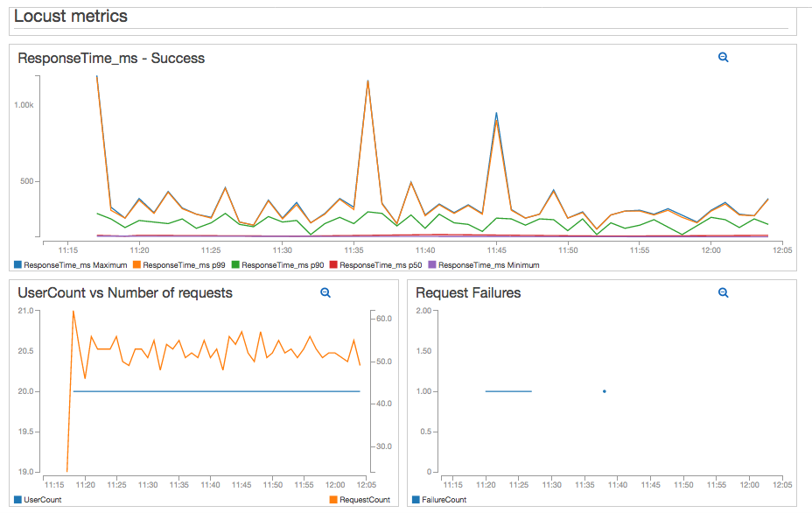Select the RequestCount legend item
812x513 pixels.
coord(364,500)
